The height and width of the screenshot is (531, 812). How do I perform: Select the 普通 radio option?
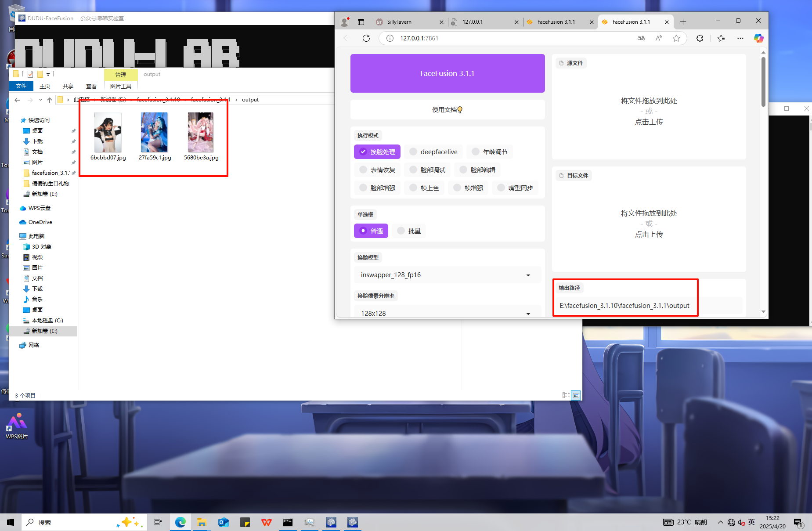(371, 231)
